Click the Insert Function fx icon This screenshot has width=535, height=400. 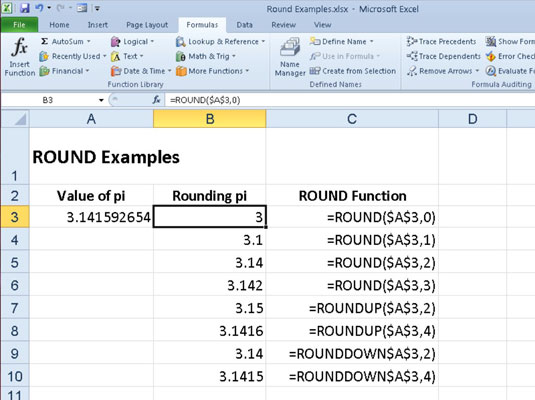point(19,48)
